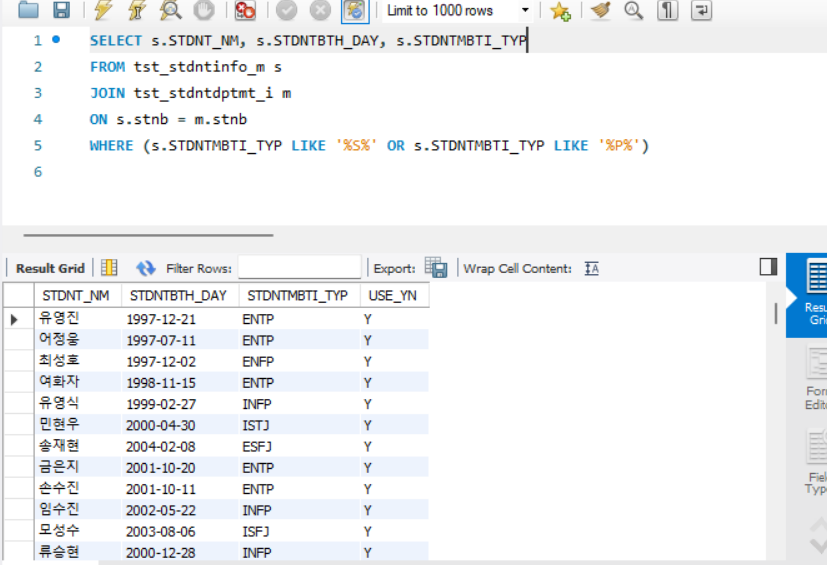Open Form Editor side panel button
Screen dimensions: 827x565
[x=815, y=377]
